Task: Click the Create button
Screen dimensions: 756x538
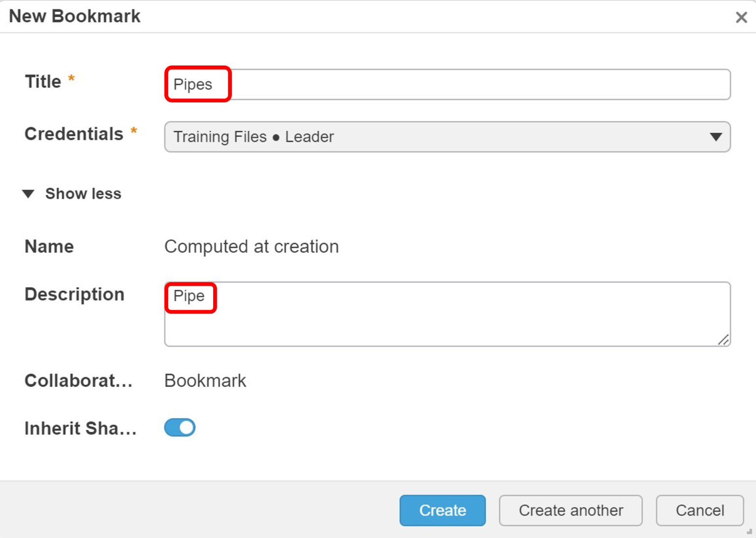Action: [442, 510]
